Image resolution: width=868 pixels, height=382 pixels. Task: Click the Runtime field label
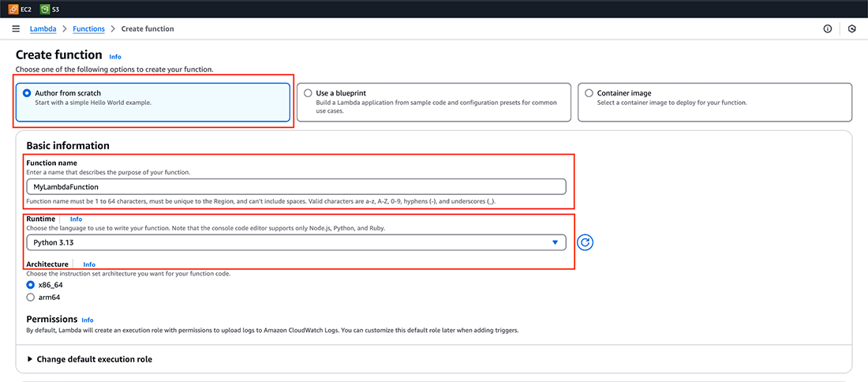click(x=40, y=219)
